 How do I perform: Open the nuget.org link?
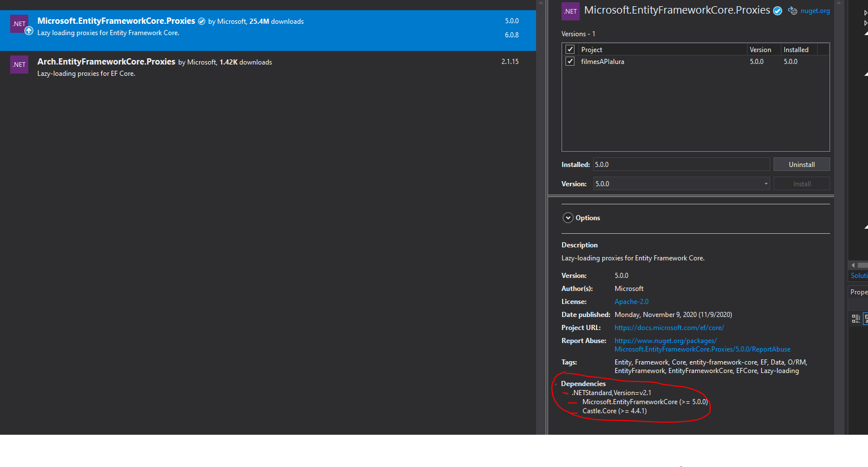coord(815,11)
